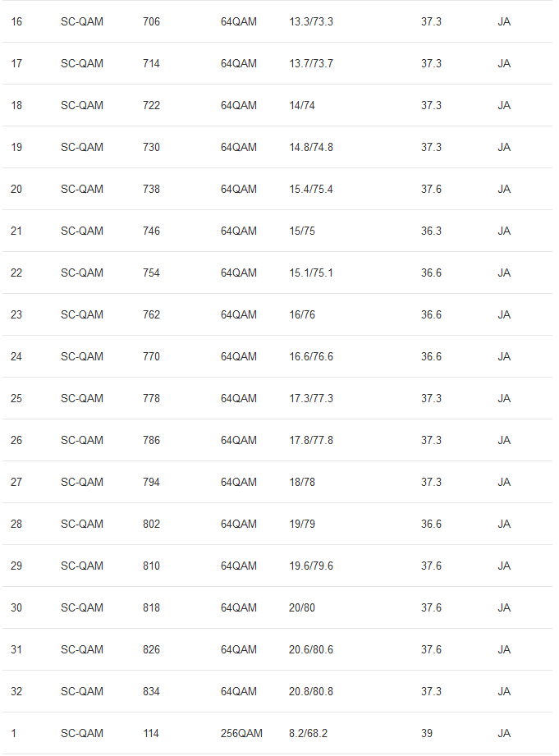Click channel number 30 cell
The height and width of the screenshot is (756, 559).
pos(16,608)
